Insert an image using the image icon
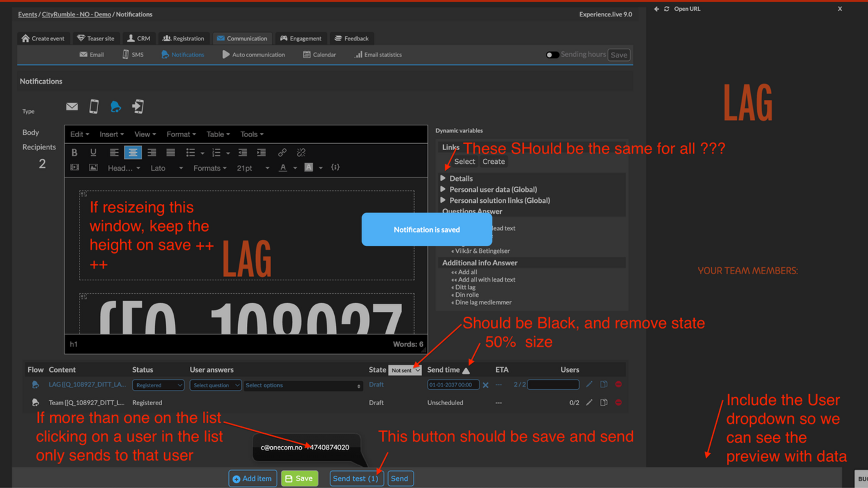This screenshot has width=868, height=488. point(93,168)
